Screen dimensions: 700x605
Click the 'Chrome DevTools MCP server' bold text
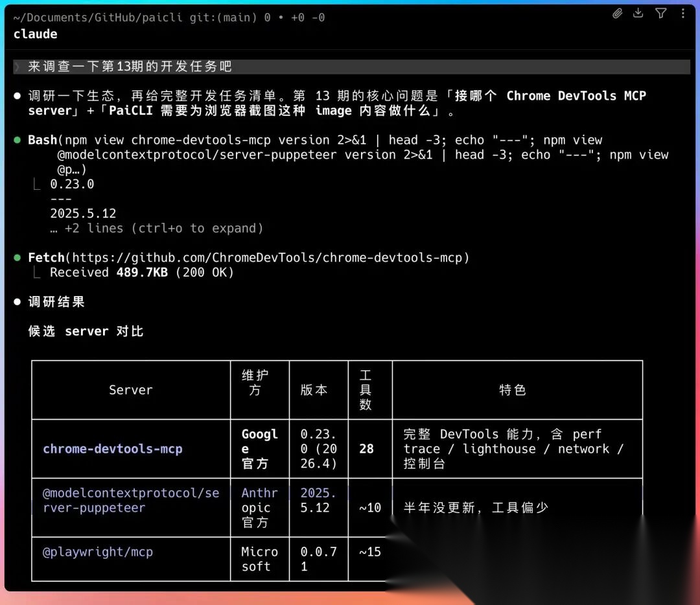pos(337,103)
